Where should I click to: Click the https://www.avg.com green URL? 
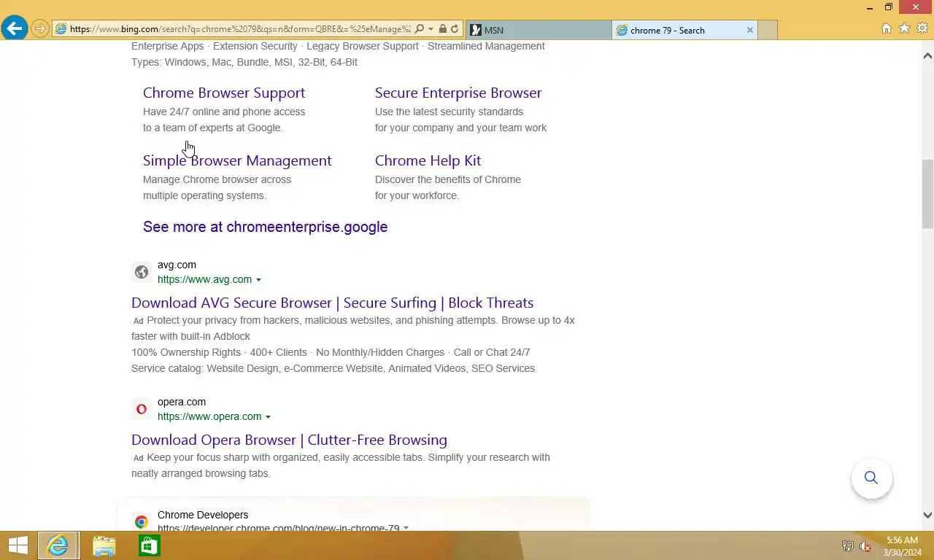[x=204, y=279]
